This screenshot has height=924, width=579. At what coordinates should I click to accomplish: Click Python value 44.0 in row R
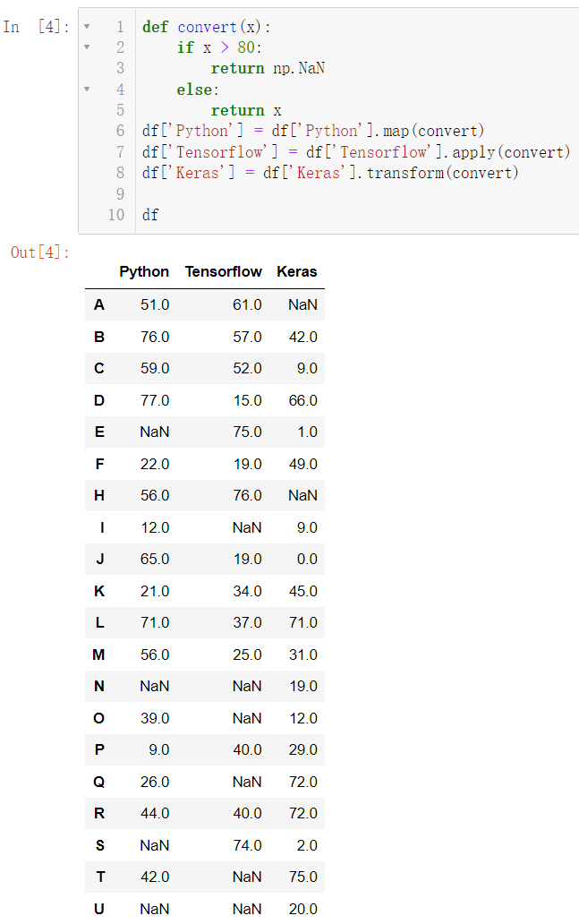[155, 813]
